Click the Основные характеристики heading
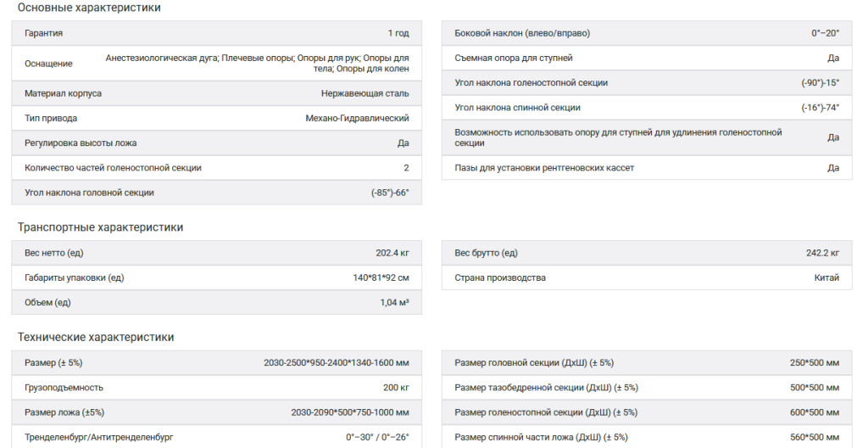The width and height of the screenshot is (868, 448). [89, 8]
